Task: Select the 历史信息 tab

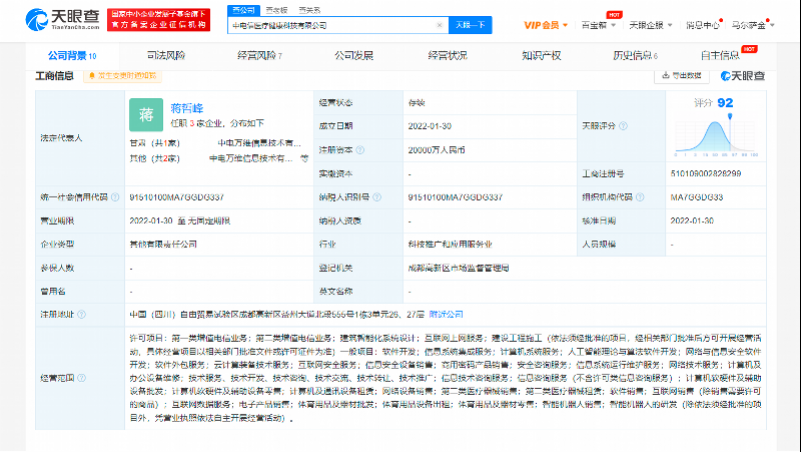Action: (635, 56)
